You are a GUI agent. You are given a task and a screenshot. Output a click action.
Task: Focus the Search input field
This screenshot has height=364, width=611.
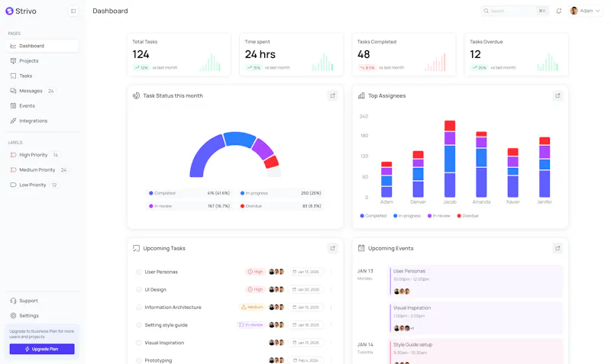click(x=515, y=11)
